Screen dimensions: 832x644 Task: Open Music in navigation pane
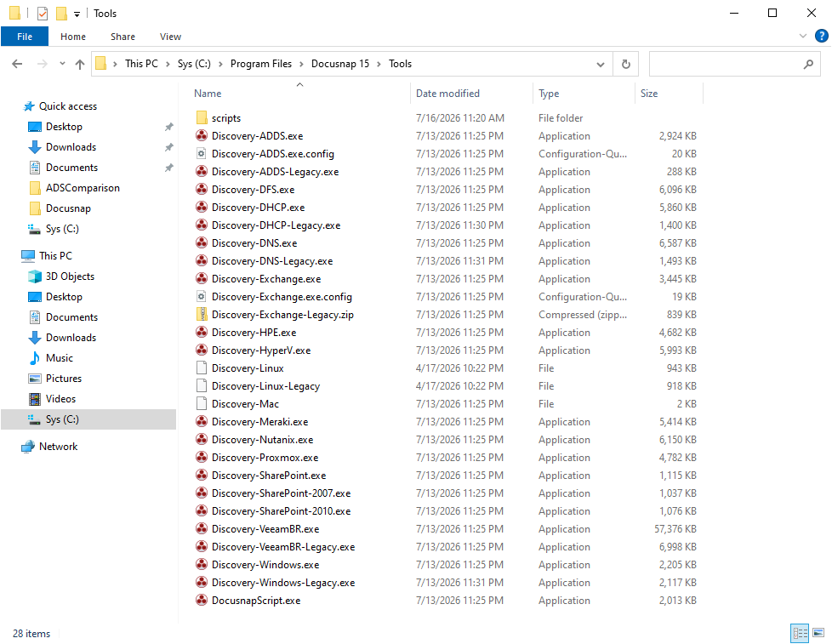point(60,358)
